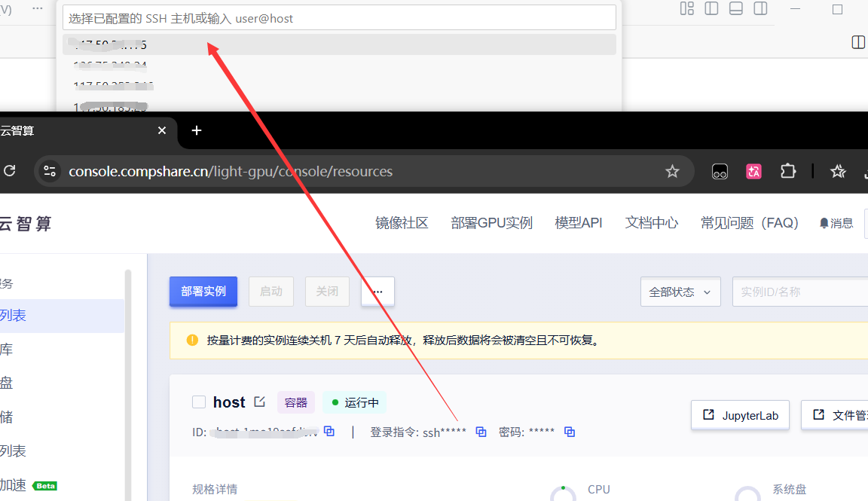Copy the instance ID

[x=329, y=432]
